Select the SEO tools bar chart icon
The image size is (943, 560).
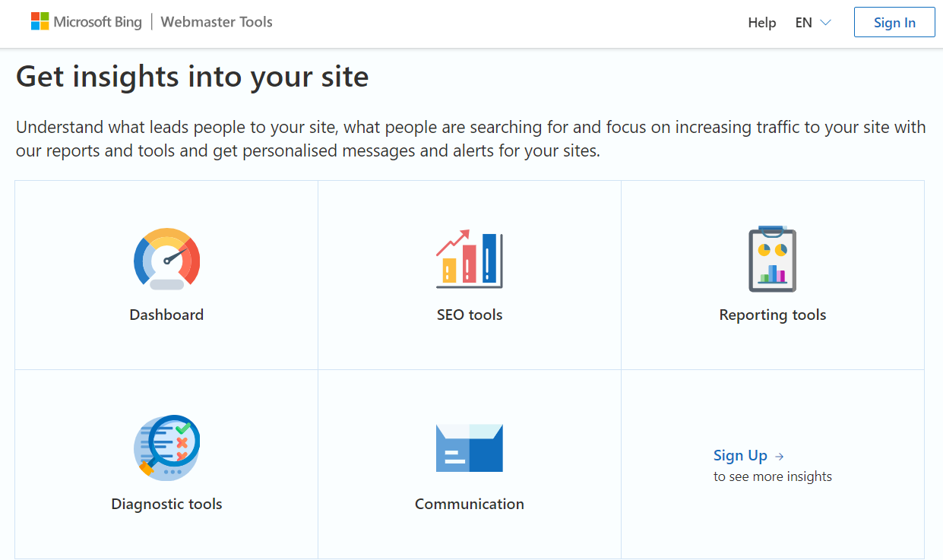469,259
